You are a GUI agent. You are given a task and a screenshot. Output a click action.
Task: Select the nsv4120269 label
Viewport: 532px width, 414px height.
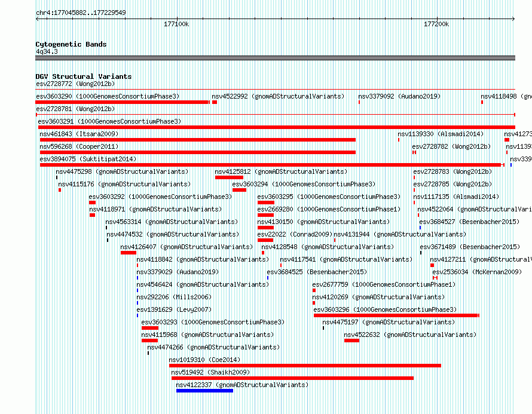(x=378, y=297)
